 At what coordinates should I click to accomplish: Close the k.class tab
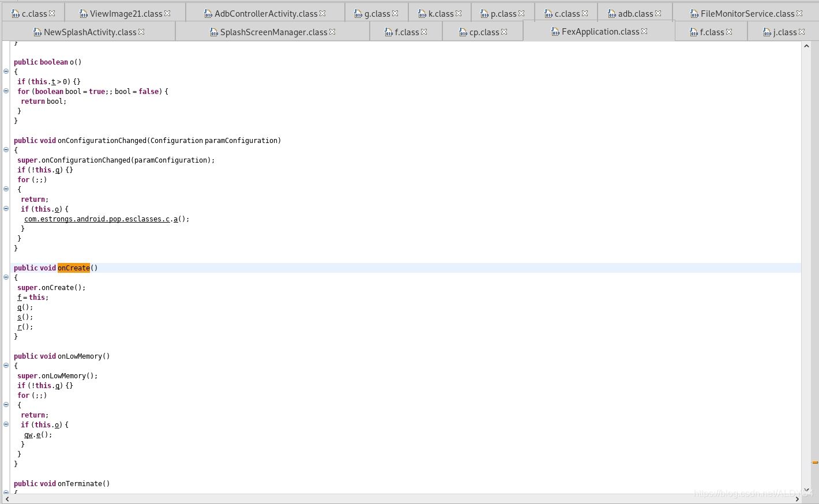point(459,13)
